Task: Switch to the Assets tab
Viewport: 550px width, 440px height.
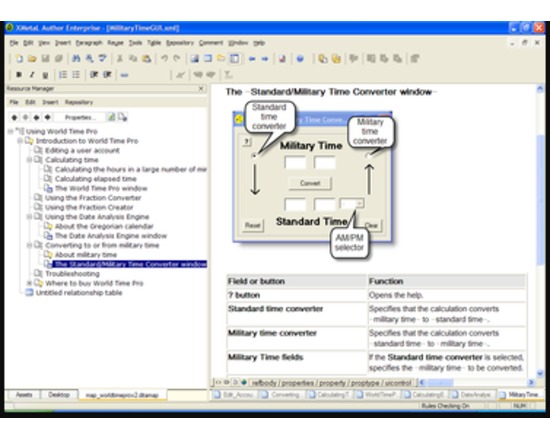Action: [24, 395]
